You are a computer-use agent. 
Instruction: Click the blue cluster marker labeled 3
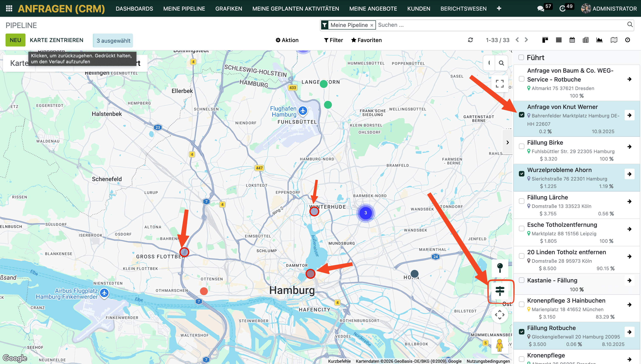pos(366,213)
